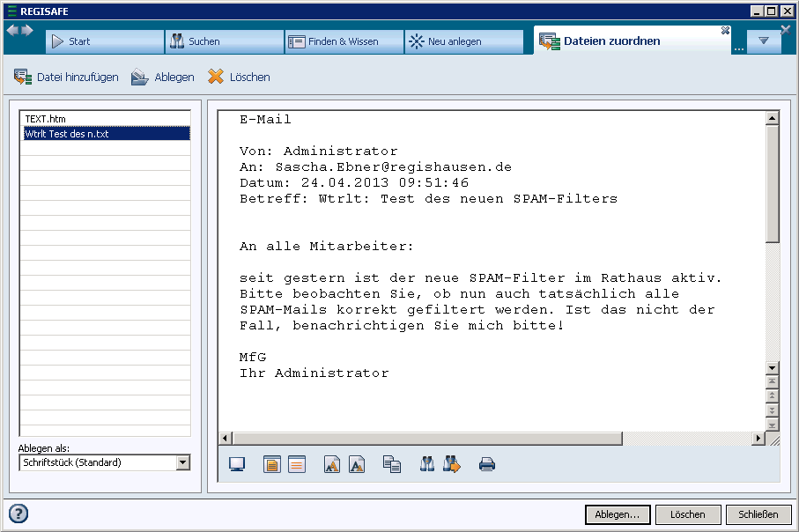
Task: Switch to the Suchen tab
Action: pyautogui.click(x=224, y=41)
